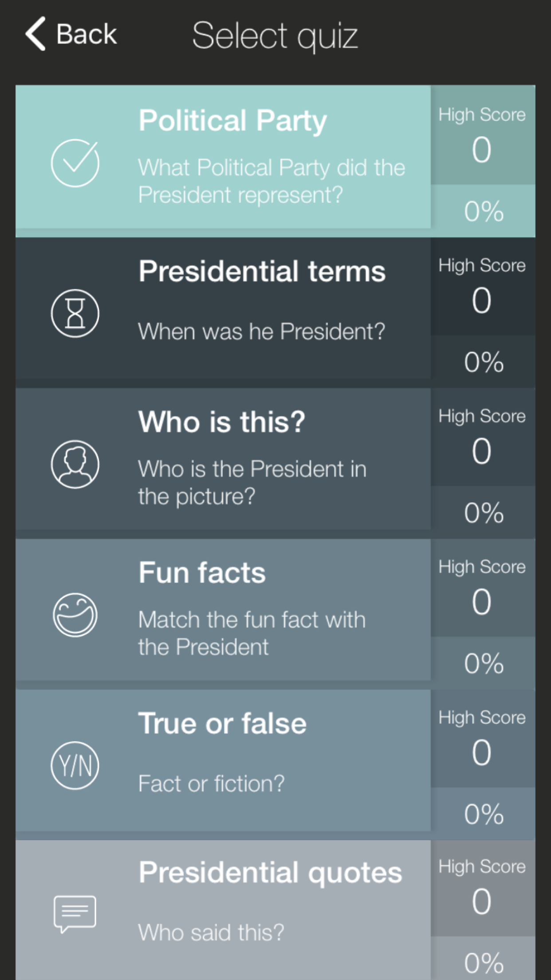Select the Presidential quotes quiz title
This screenshot has width=551, height=980.
270,873
